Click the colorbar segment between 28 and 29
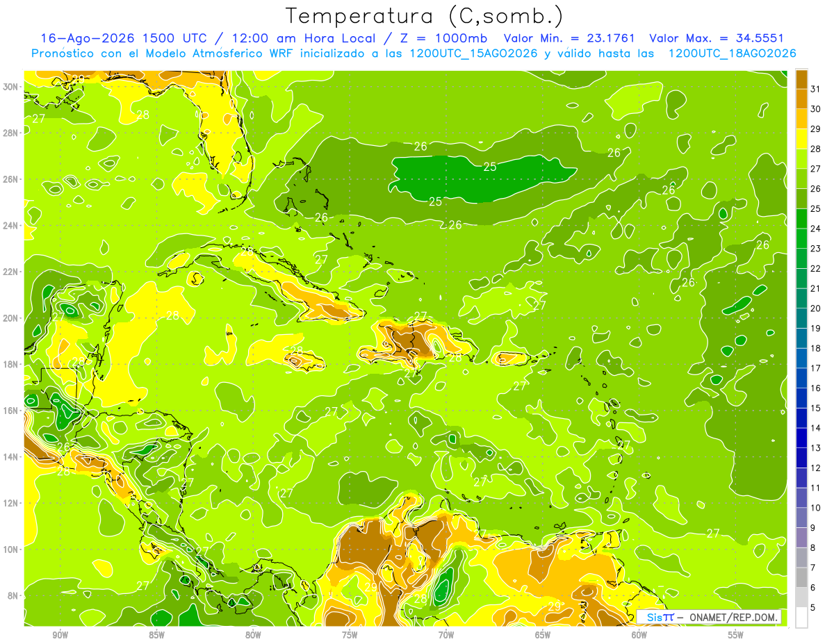The width and height of the screenshot is (834, 644). pyautogui.click(x=801, y=139)
